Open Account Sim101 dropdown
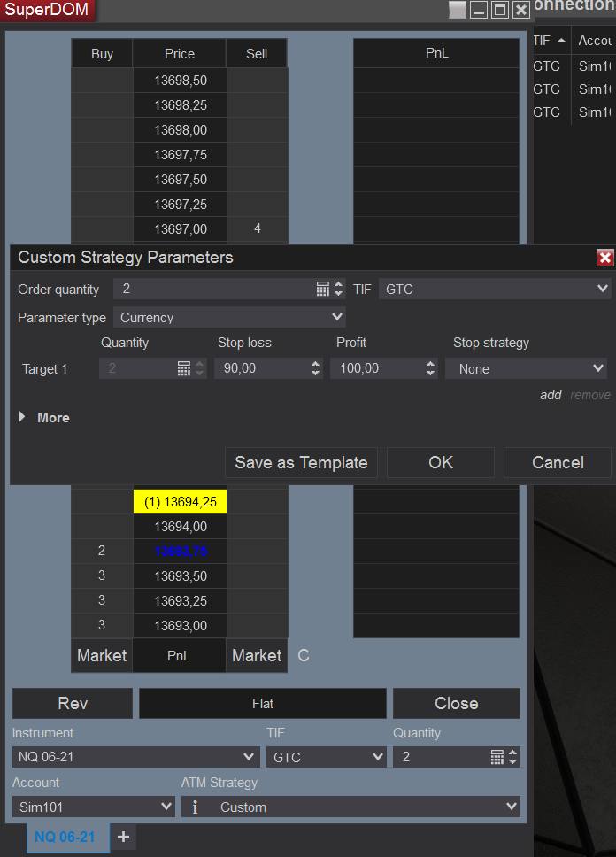 pyautogui.click(x=94, y=807)
